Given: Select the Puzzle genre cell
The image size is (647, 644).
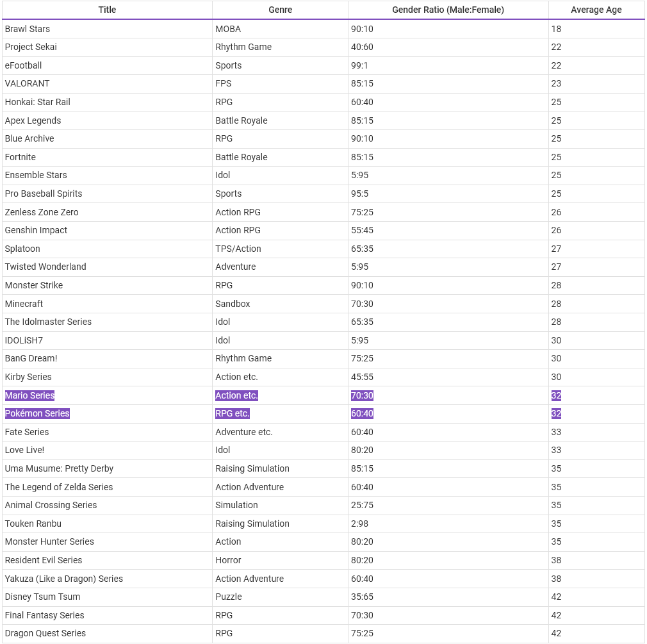Looking at the screenshot, I should (x=280, y=597).
